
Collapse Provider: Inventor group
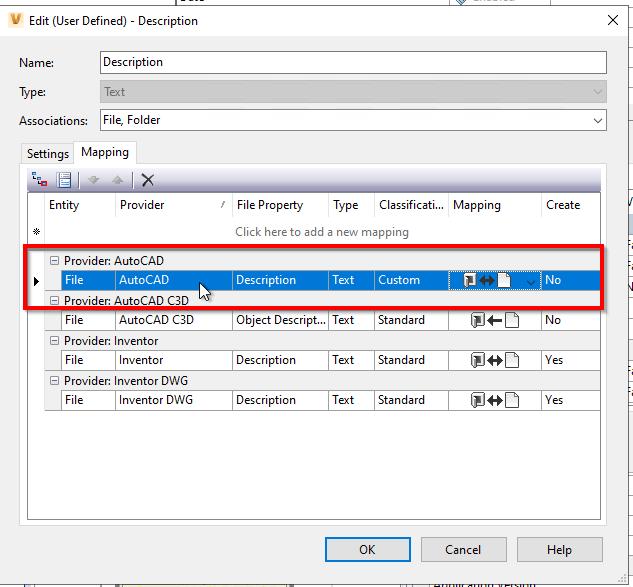(x=54, y=341)
